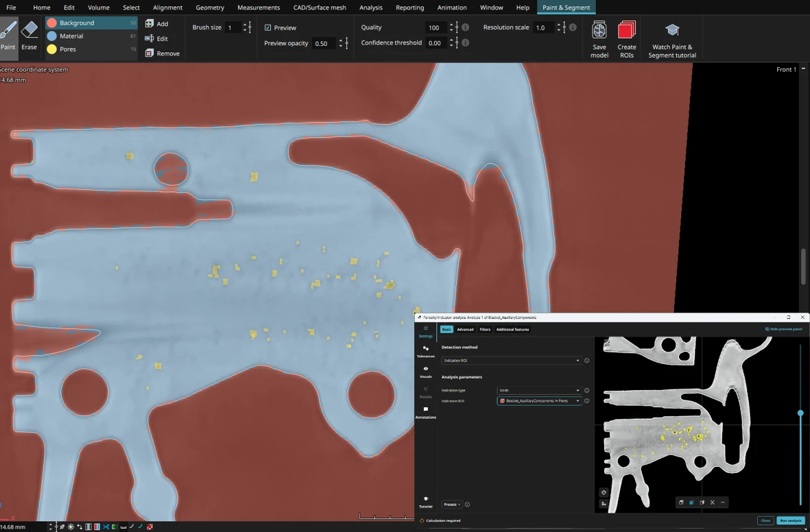Open the Tolerances section in the sidebar

[x=425, y=351]
